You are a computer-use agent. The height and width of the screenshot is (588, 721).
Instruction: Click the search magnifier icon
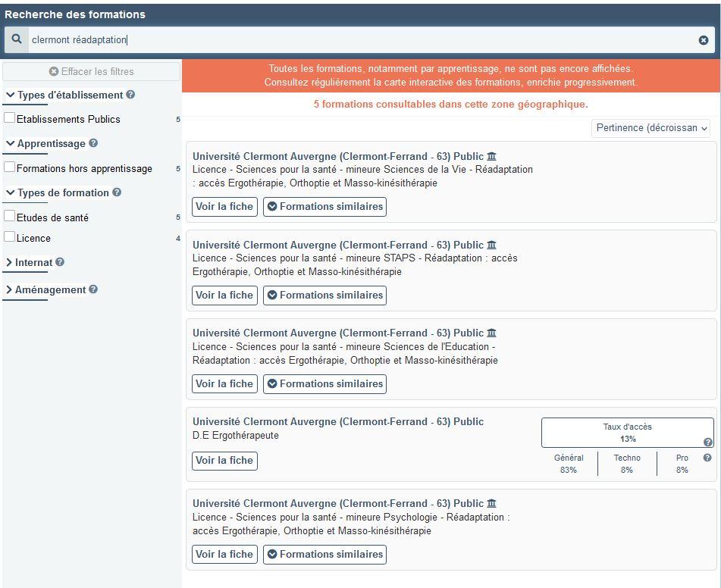(x=17, y=39)
